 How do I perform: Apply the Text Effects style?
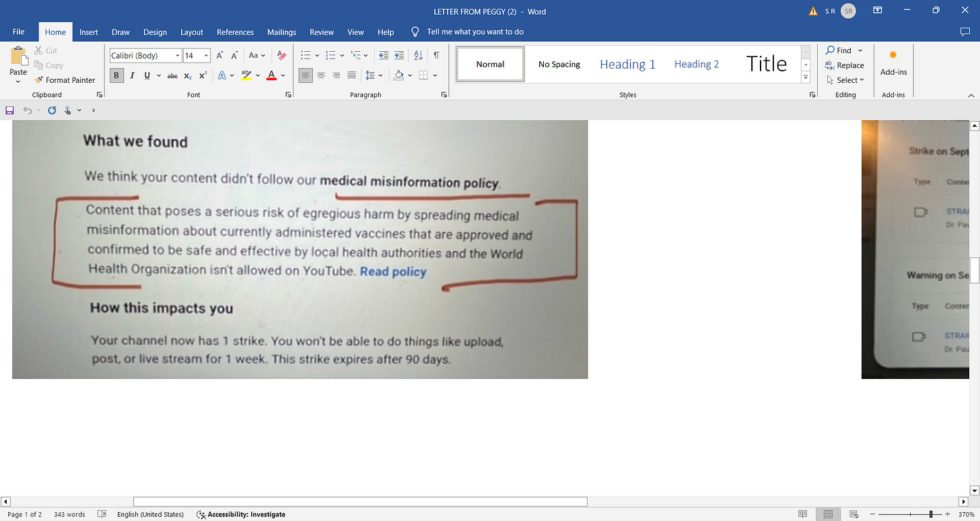222,75
